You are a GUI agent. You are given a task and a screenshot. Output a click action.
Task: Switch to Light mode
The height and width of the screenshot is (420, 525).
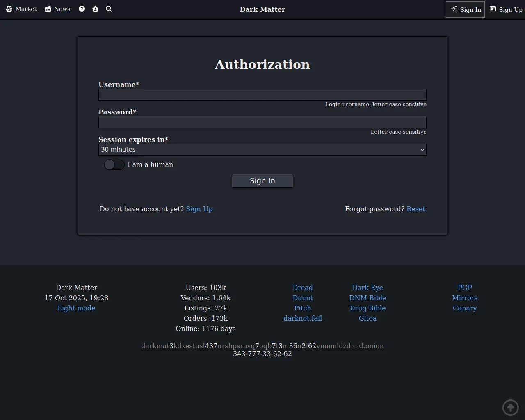(76, 308)
